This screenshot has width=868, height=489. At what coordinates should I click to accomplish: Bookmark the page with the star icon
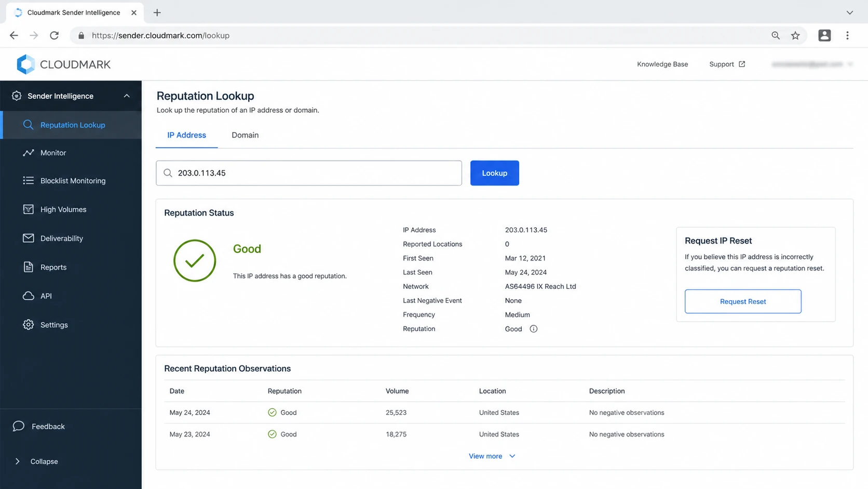(x=795, y=35)
